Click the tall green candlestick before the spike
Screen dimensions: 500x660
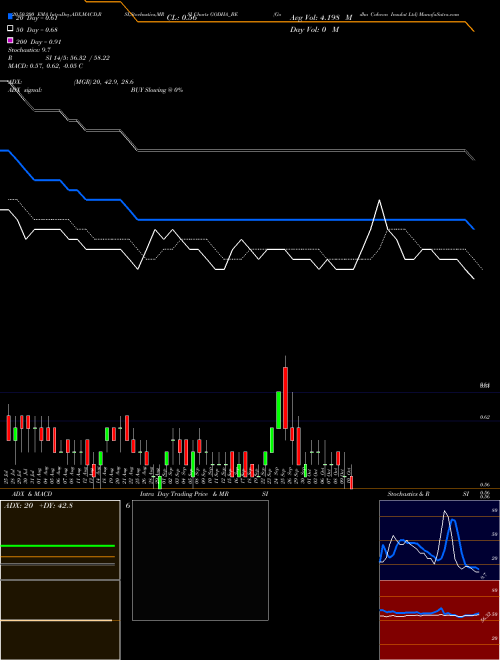point(279,410)
